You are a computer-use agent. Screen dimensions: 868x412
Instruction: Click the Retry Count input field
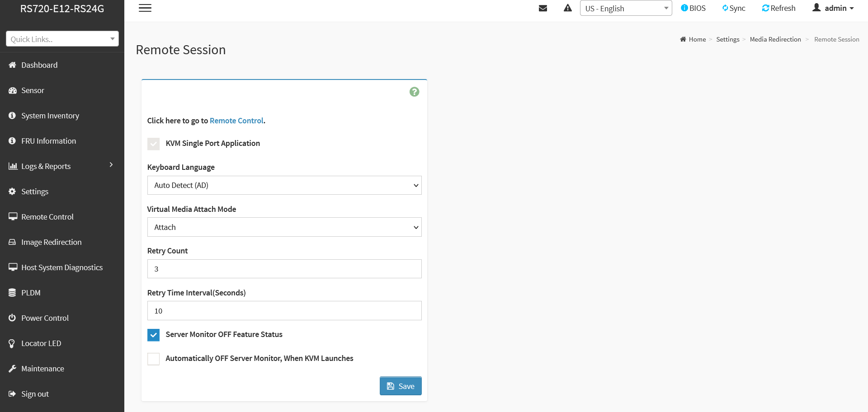(284, 269)
